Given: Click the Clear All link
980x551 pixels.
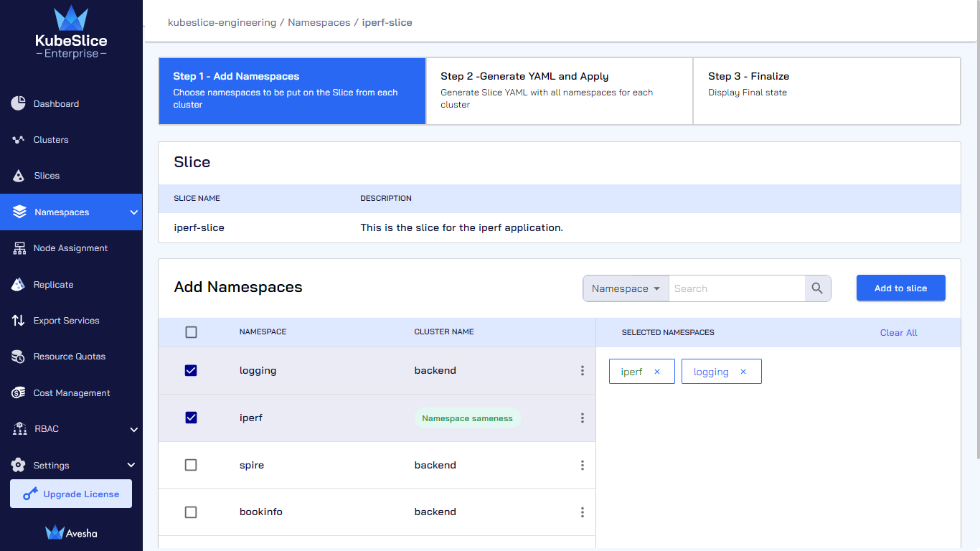Looking at the screenshot, I should (x=898, y=333).
